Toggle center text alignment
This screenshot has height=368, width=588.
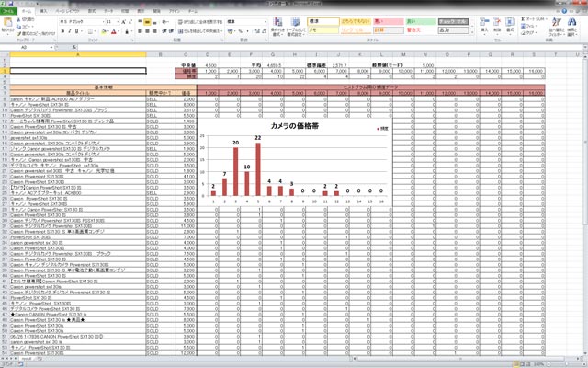147,31
